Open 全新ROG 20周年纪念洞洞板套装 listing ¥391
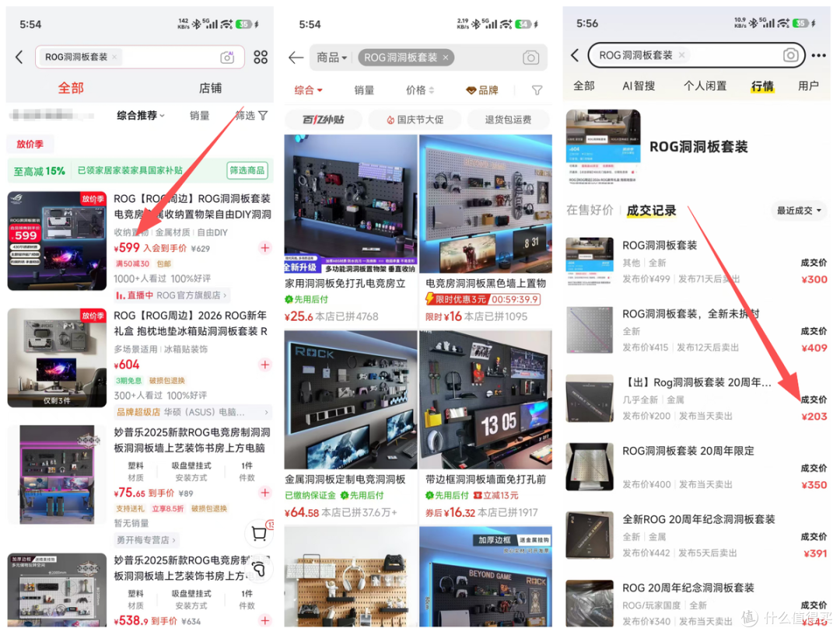Viewport: 840px width, 635px height. [x=697, y=536]
